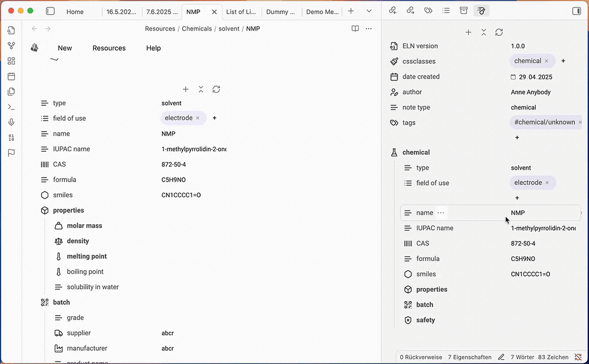Open the Help menu

(x=153, y=48)
